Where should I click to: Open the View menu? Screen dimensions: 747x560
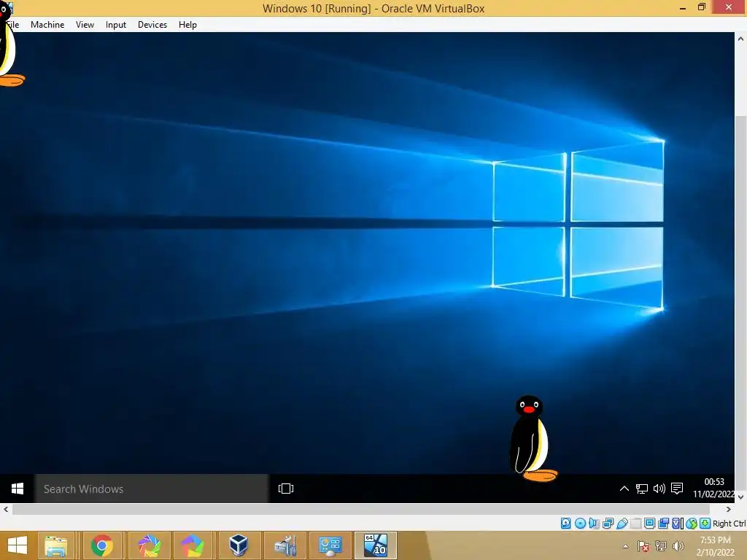[x=85, y=25]
